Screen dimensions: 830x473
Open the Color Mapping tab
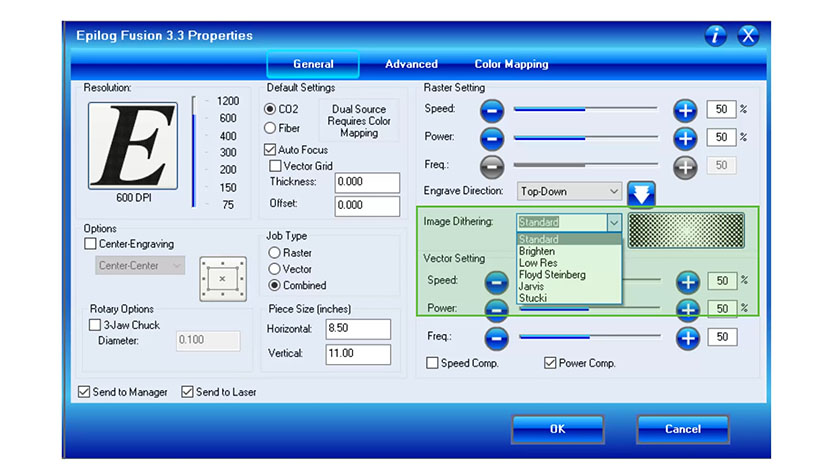click(x=511, y=64)
